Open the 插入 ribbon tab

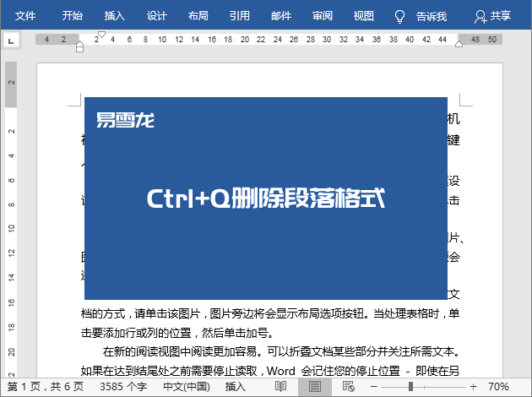pos(114,15)
